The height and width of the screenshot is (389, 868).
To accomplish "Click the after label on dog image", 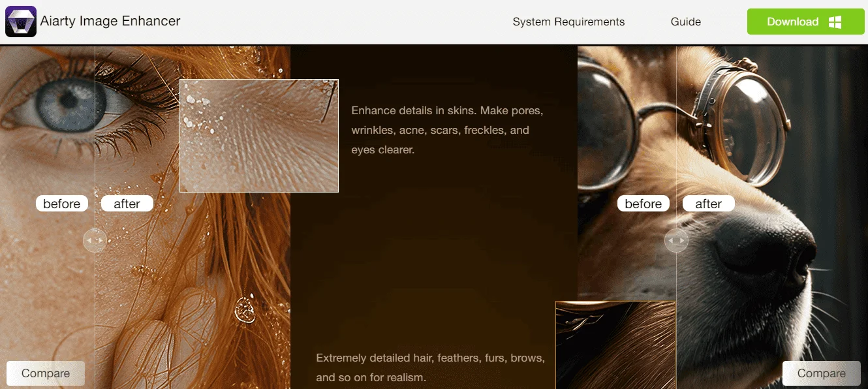I will 709,204.
